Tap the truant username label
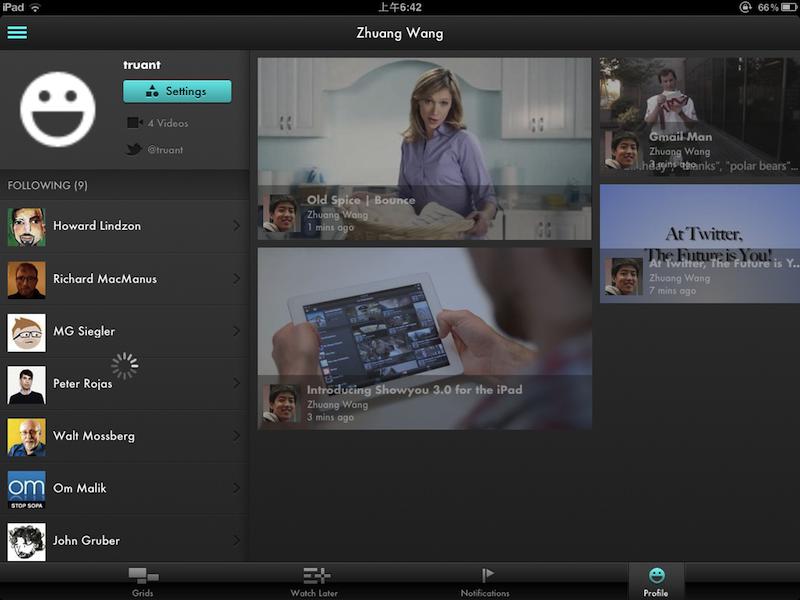This screenshot has width=800, height=600. click(x=142, y=65)
